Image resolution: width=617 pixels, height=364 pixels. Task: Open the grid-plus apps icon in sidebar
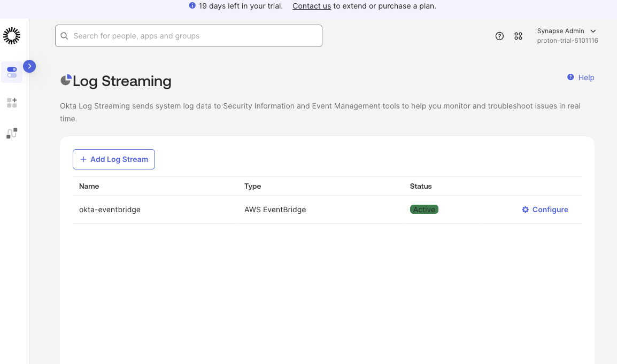[12, 103]
